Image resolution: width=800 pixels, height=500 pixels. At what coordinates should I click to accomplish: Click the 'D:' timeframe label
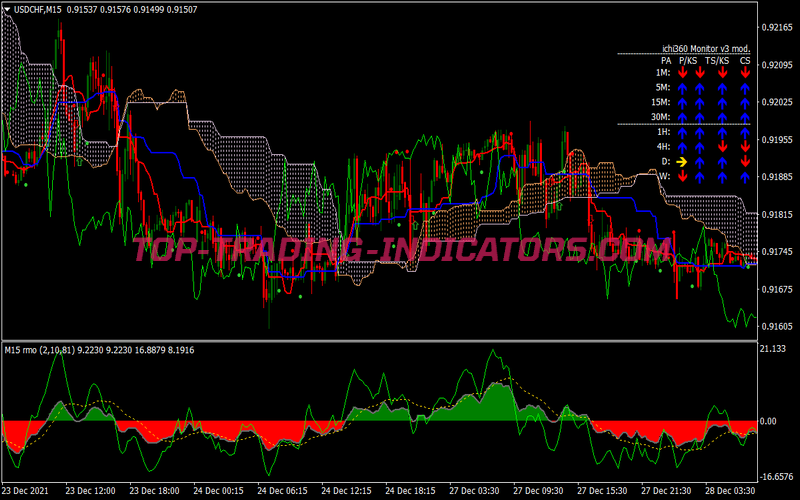666,162
